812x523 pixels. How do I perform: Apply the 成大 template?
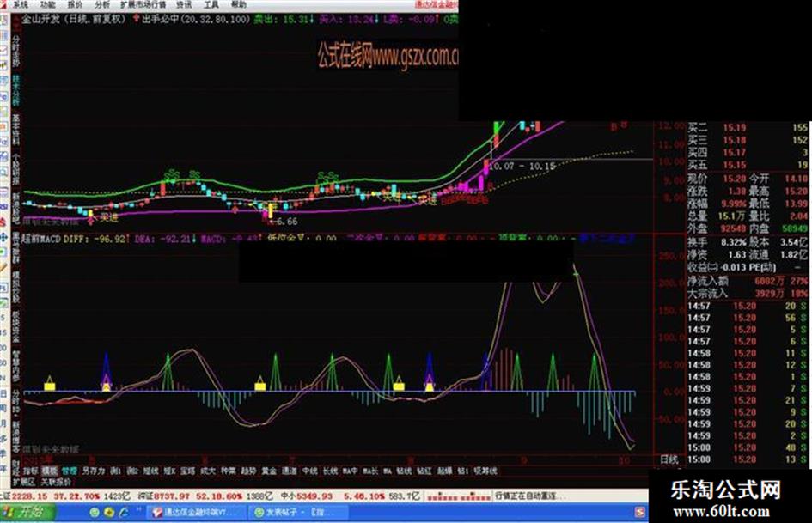coord(208,471)
